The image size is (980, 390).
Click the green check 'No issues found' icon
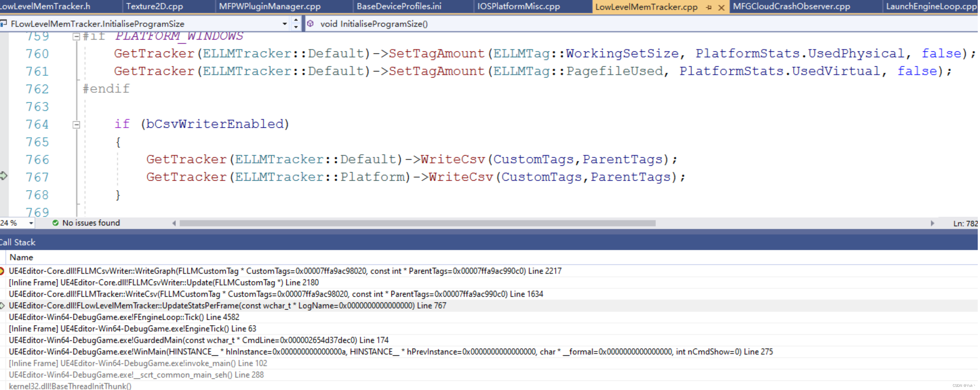tap(56, 223)
